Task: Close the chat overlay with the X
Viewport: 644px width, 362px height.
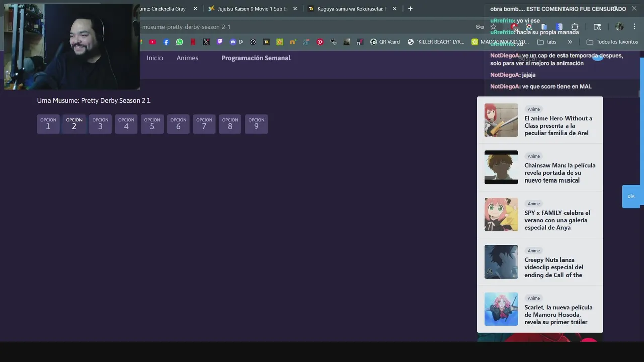Action: [x=634, y=9]
